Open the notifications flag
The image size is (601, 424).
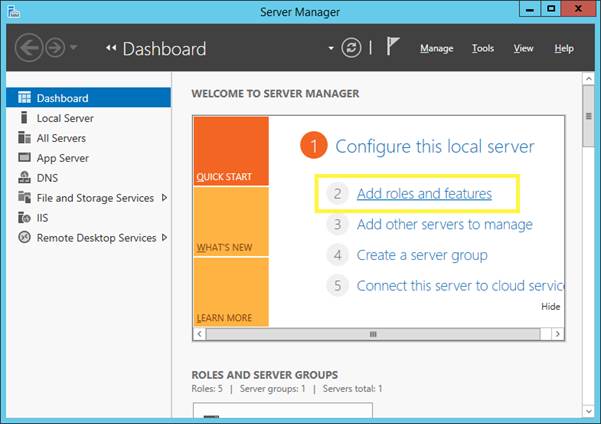pos(392,46)
